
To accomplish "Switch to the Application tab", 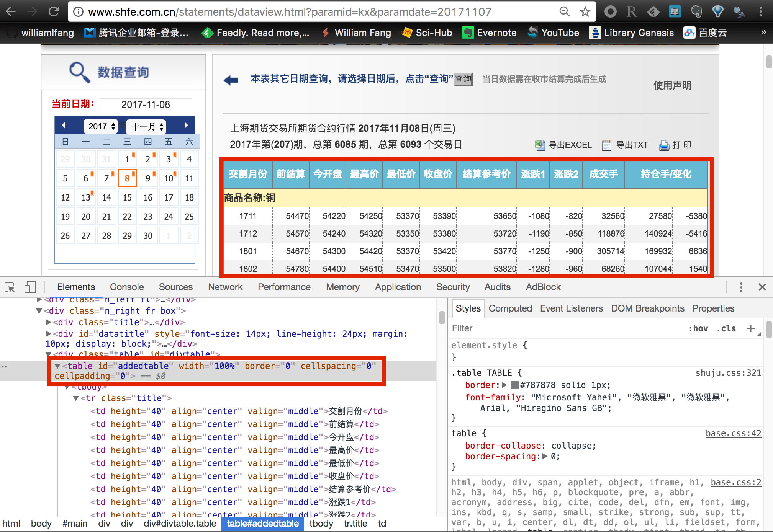I will [x=398, y=287].
